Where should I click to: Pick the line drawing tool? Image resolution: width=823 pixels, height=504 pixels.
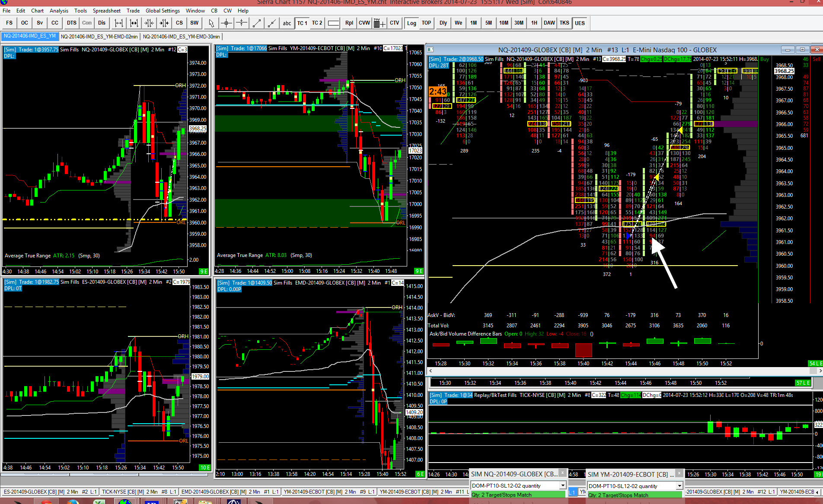click(257, 23)
